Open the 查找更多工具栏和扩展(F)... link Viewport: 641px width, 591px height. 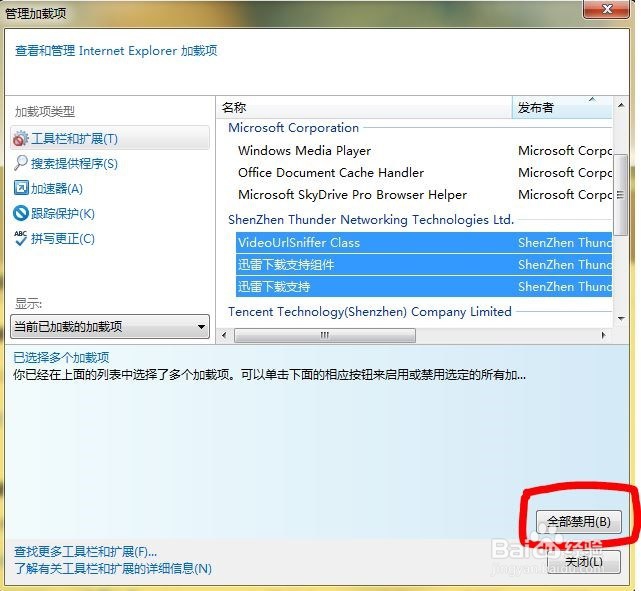[x=85, y=552]
